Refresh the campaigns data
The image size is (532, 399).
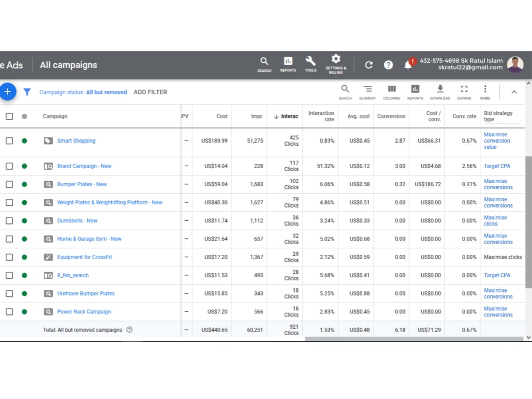click(x=369, y=65)
